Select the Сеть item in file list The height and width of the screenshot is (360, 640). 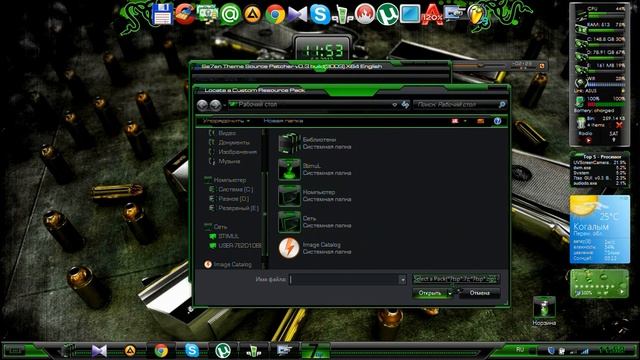coord(315,222)
